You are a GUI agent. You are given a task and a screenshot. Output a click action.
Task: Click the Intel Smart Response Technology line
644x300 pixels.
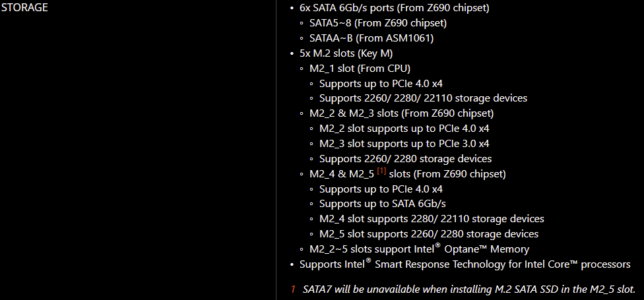point(465,264)
